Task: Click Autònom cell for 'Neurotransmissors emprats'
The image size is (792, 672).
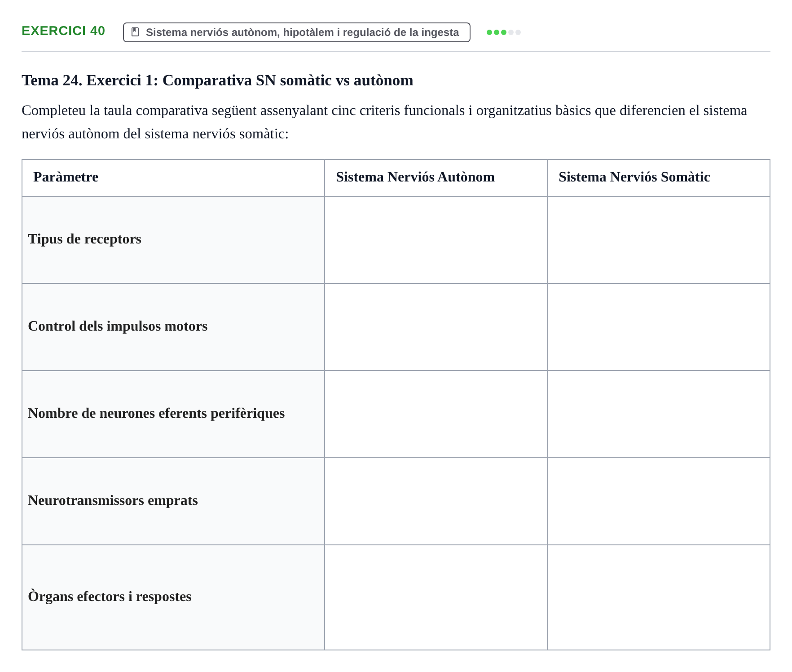Action: tap(436, 501)
